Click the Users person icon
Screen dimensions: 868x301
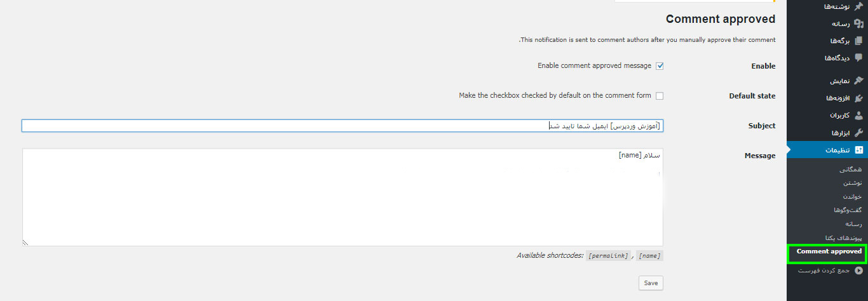[858, 116]
